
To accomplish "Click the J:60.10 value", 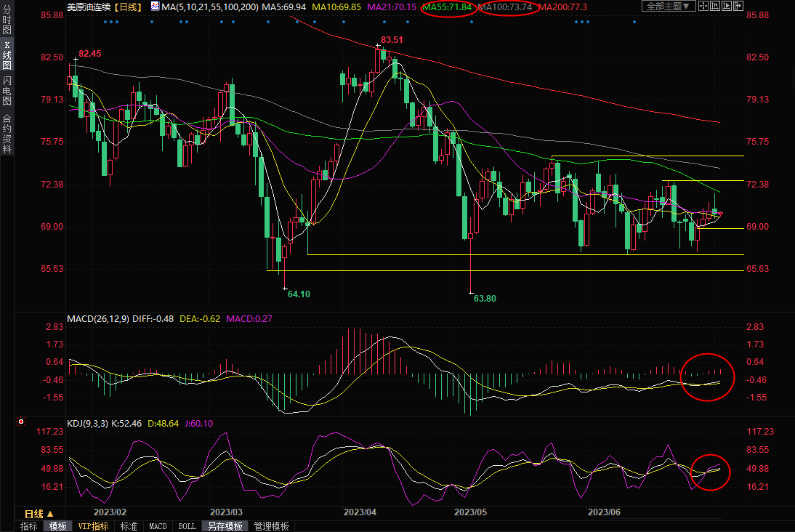I will coord(199,424).
